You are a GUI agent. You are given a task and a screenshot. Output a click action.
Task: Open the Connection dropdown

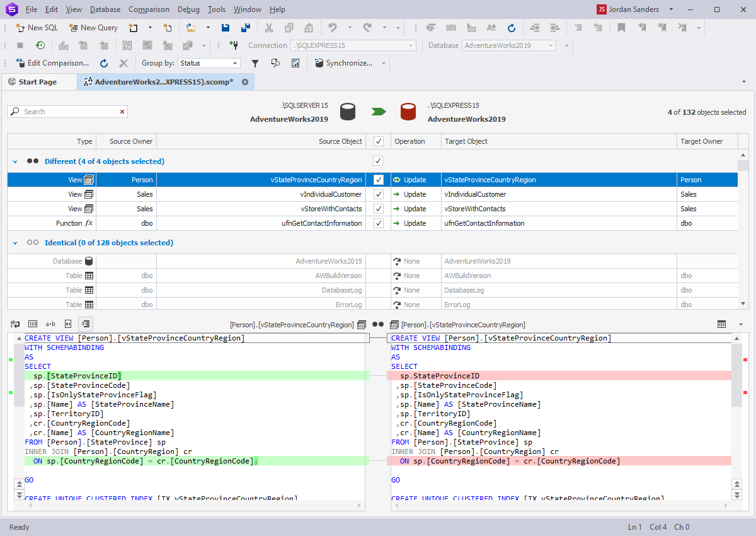(353, 45)
